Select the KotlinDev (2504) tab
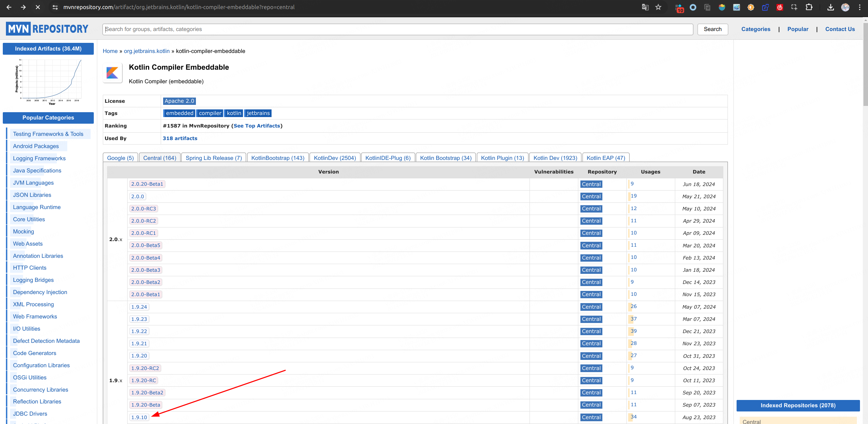868x424 pixels. (x=335, y=158)
